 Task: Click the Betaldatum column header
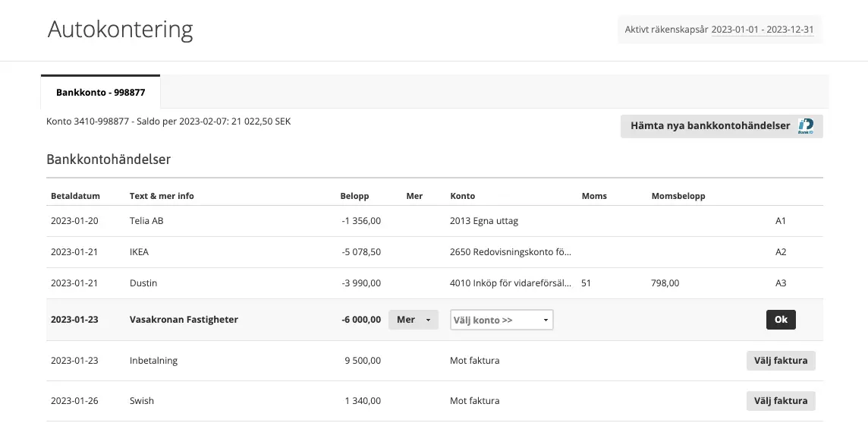pyautogui.click(x=75, y=196)
